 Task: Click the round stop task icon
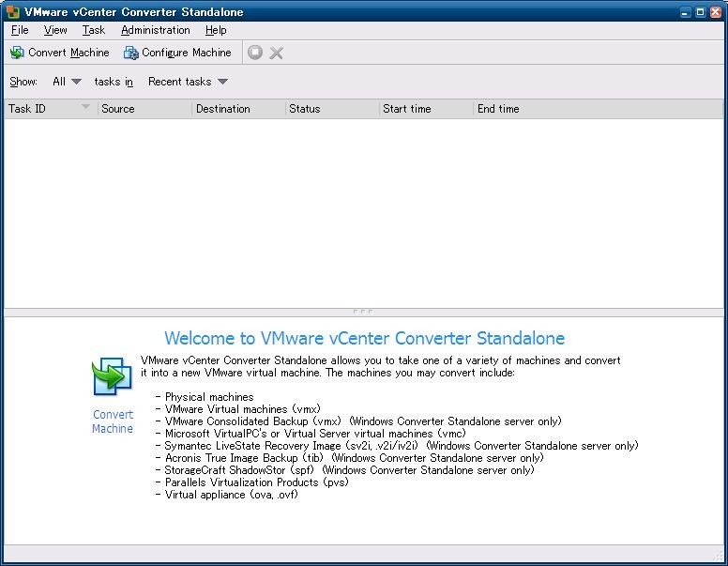pos(255,52)
